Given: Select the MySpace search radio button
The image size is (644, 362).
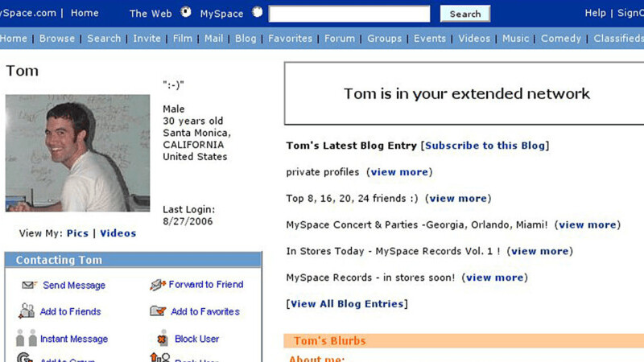Looking at the screenshot, I should 258,12.
